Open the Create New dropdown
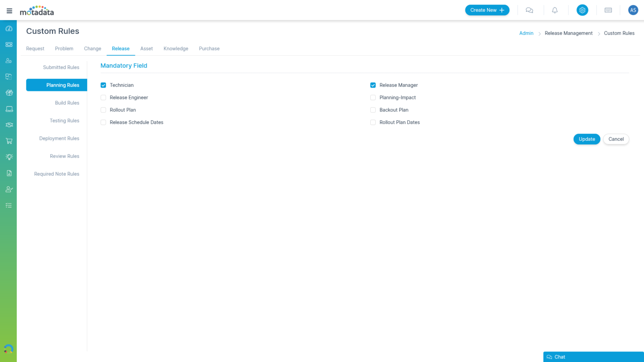Screen dimensions: 644x362 tap(487, 10)
